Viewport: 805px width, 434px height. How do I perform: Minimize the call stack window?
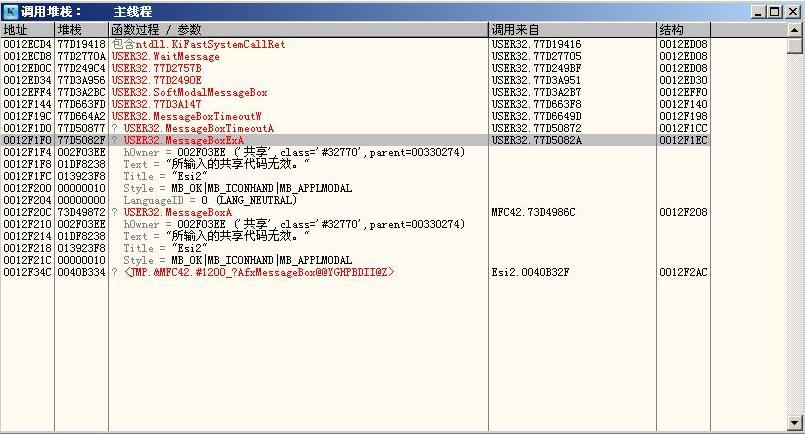758,12
